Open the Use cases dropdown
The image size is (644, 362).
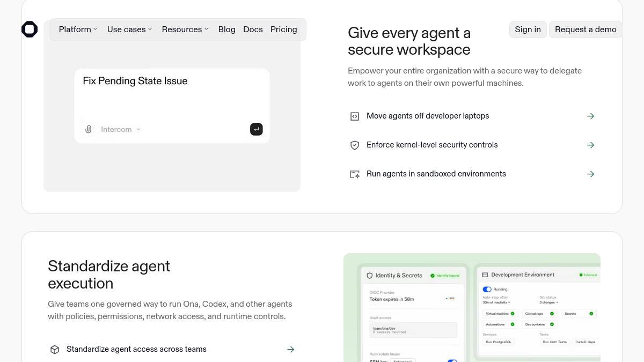click(x=129, y=29)
